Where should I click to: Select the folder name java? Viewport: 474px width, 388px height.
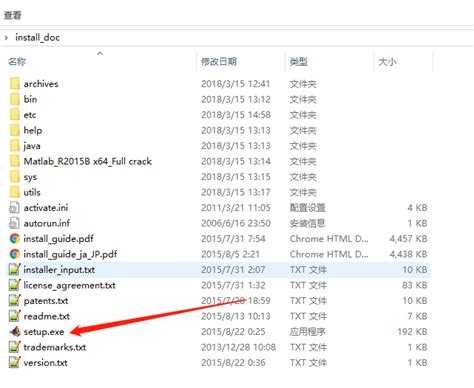click(x=32, y=146)
